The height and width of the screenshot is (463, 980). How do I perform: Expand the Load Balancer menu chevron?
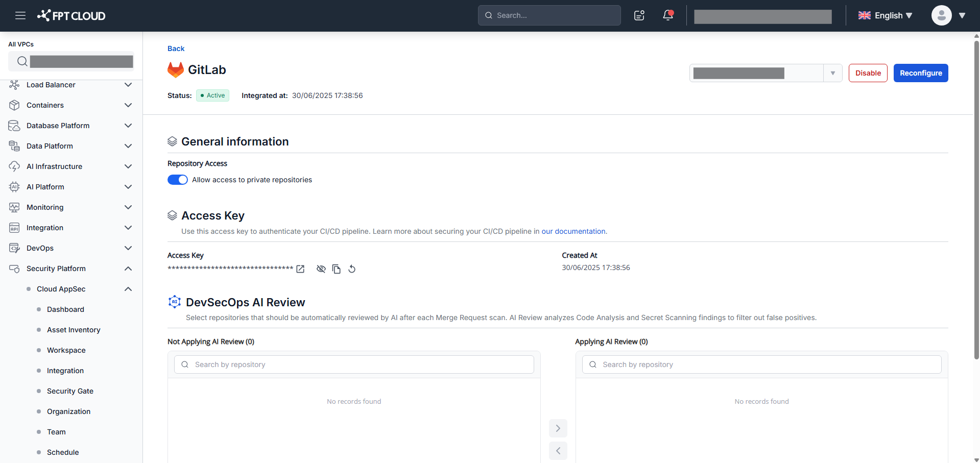pos(128,85)
